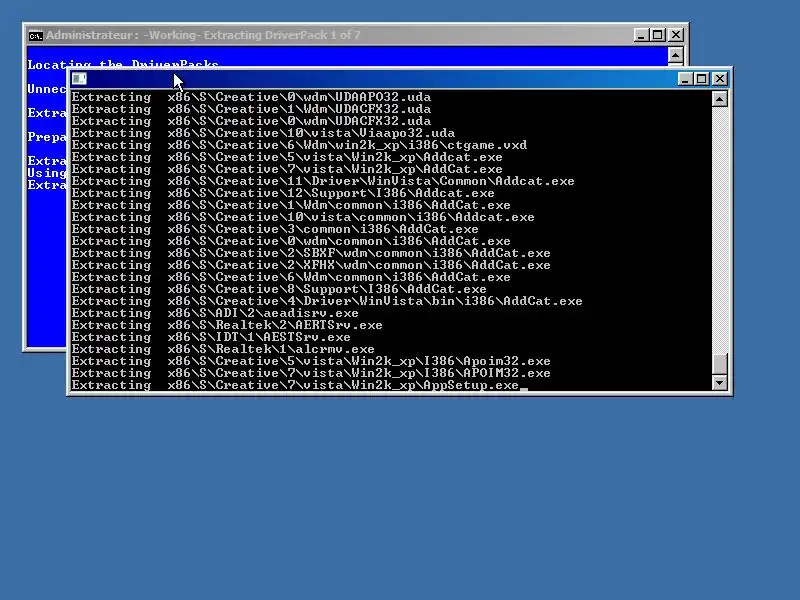Minimize the front extraction console window
Viewport: 800px width, 600px height.
click(685, 79)
